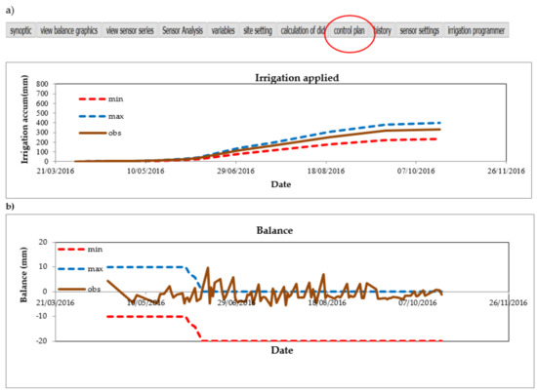
Task: Select the Sensor Analysis tab
Action: pos(183,30)
